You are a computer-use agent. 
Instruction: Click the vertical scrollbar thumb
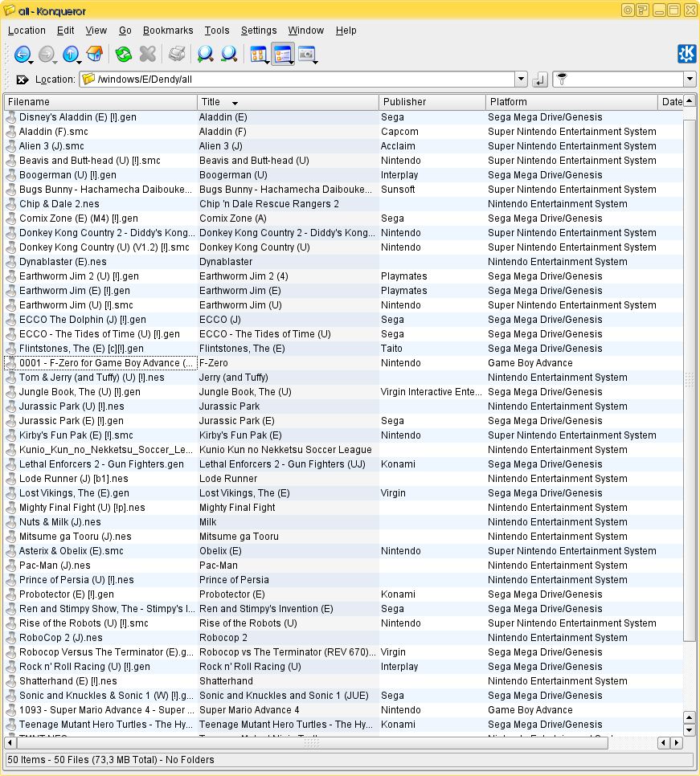689,380
